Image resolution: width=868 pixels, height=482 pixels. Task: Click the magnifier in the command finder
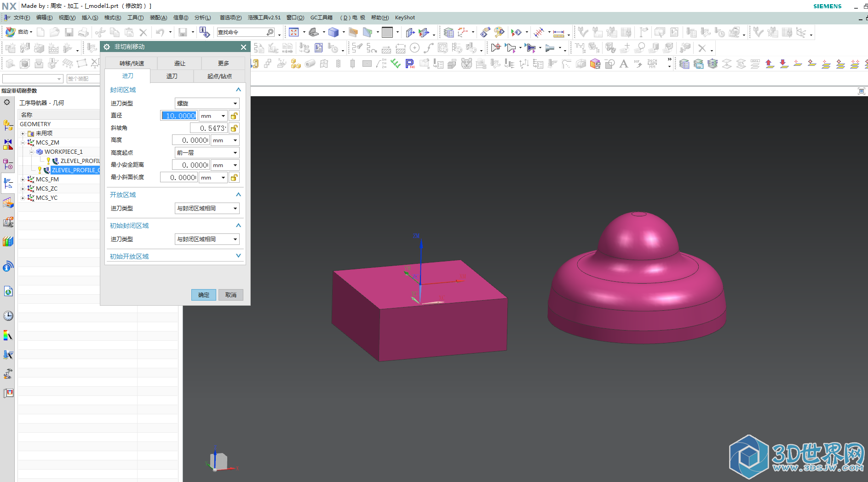pyautogui.click(x=270, y=32)
